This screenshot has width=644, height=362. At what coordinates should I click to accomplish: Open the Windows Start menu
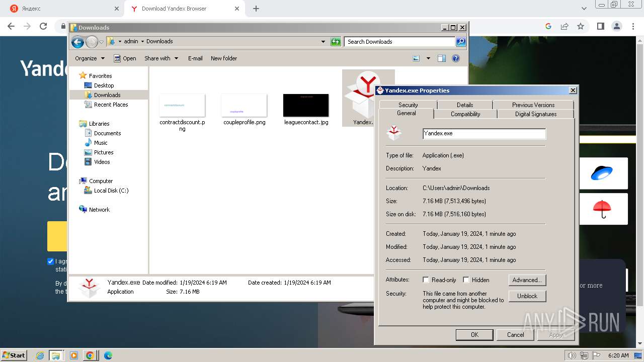[x=14, y=355]
